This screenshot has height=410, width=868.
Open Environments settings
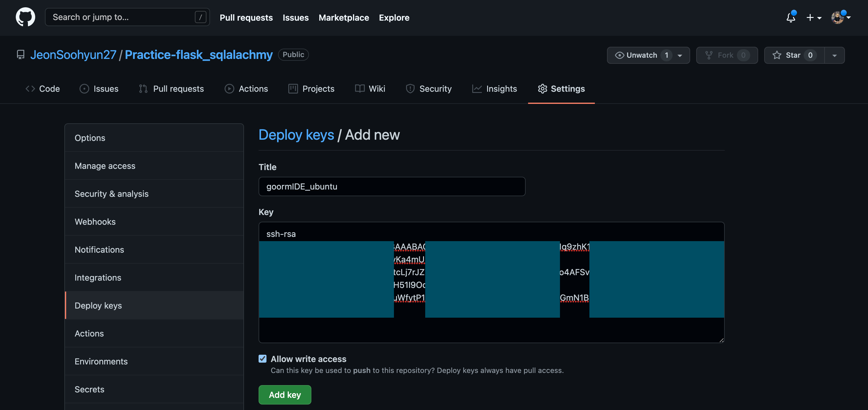[x=154, y=361]
